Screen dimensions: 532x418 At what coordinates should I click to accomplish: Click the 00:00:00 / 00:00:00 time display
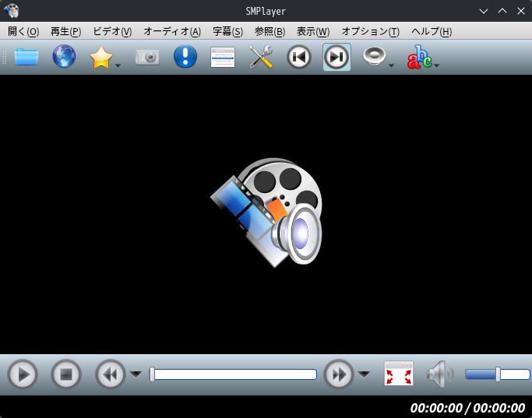(x=467, y=408)
